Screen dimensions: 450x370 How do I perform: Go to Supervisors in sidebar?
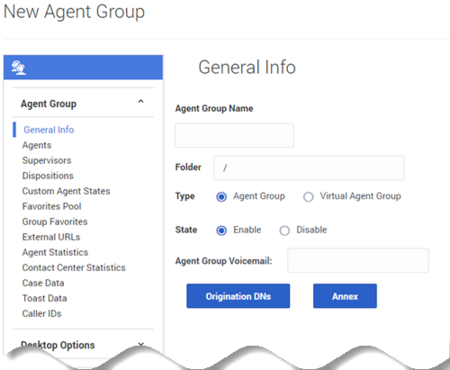click(x=47, y=160)
